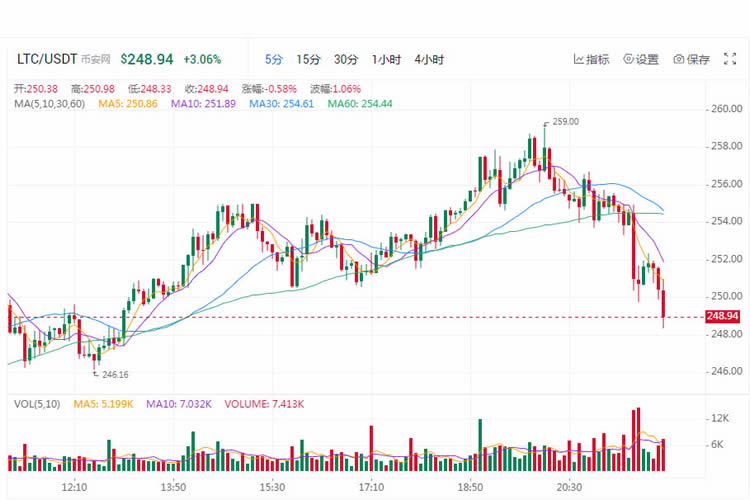Click the 12K volume axis label
750x500 pixels.
tap(720, 418)
